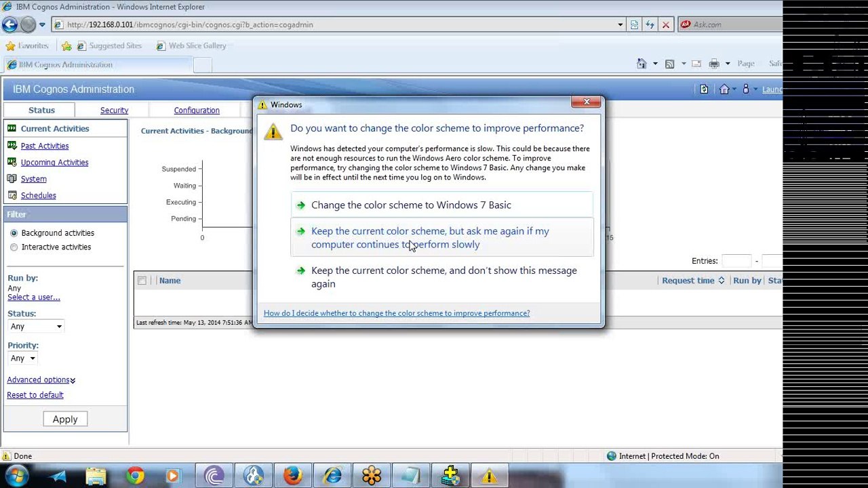Open the Priority filter dropdown

[22, 359]
